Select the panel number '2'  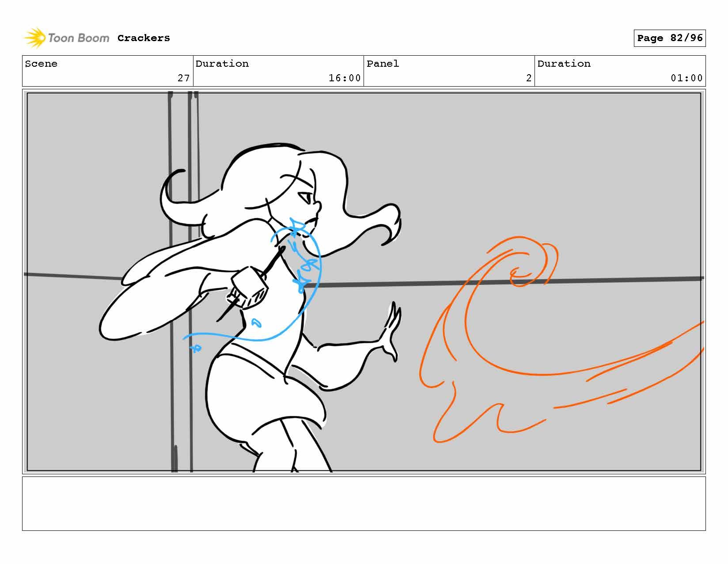click(529, 78)
